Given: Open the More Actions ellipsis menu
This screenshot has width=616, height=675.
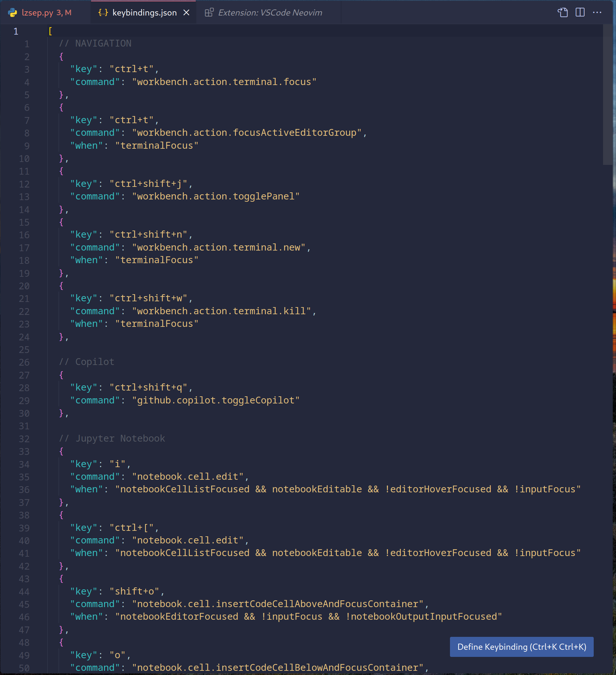Looking at the screenshot, I should pyautogui.click(x=598, y=12).
